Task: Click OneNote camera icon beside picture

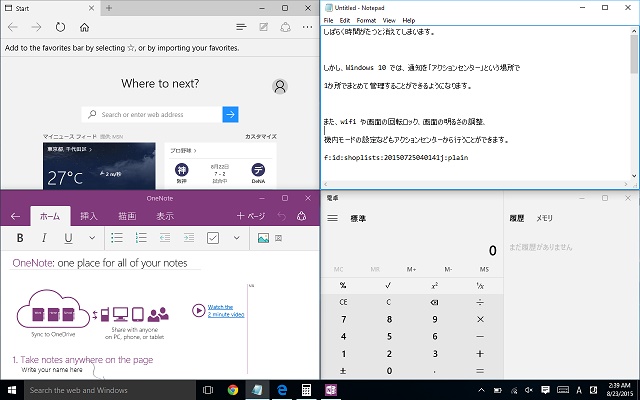Action: [x=278, y=238]
